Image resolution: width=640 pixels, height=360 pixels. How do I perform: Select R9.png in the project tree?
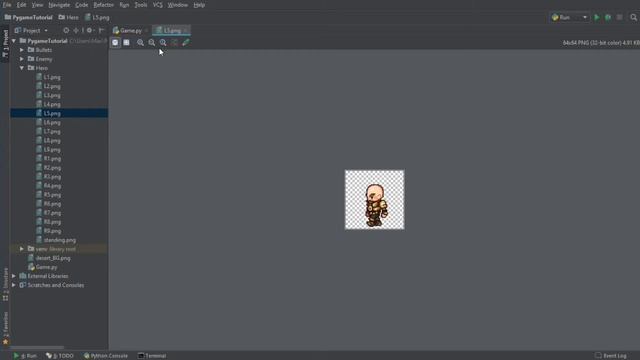click(52, 231)
